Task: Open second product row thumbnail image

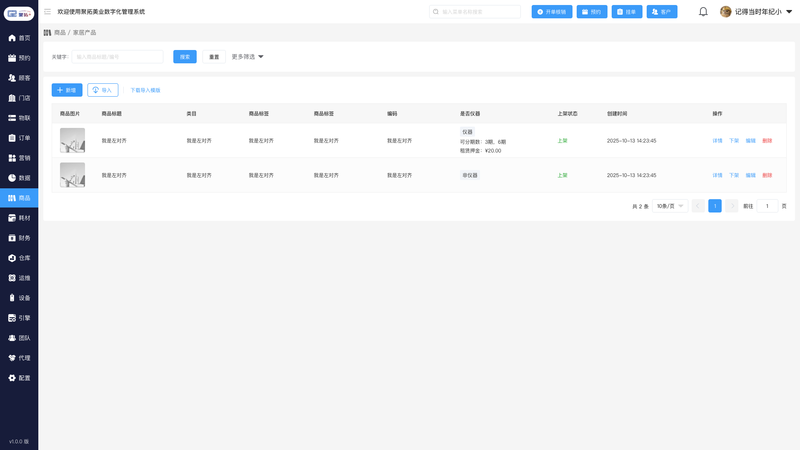Action: [x=72, y=175]
